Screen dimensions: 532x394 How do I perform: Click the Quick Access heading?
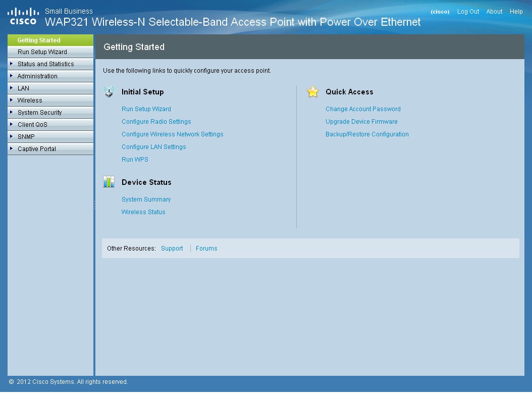pos(349,92)
